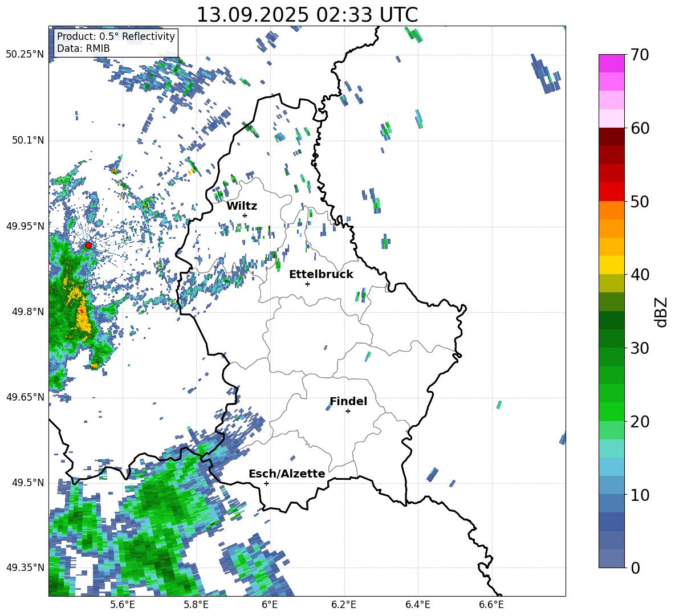
Task: Click the yellow colorbar swatch at 40 dBZ
Action: click(x=611, y=265)
